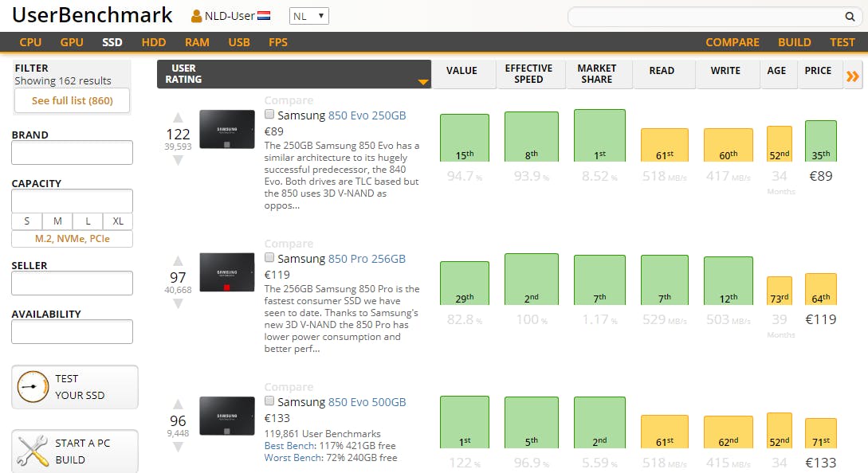This screenshot has width=868, height=473.
Task: Open the Samsung 850 Evo 500GB product image
Action: 227,416
